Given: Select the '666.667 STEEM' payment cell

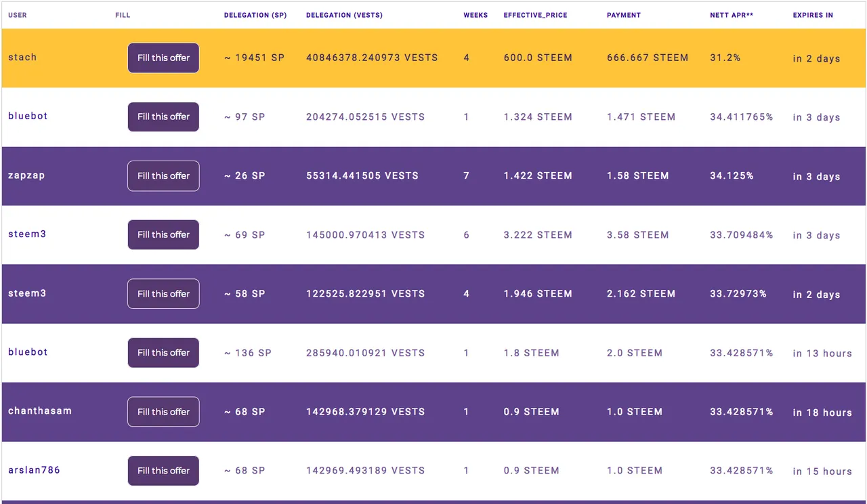Looking at the screenshot, I should pyautogui.click(x=648, y=58).
